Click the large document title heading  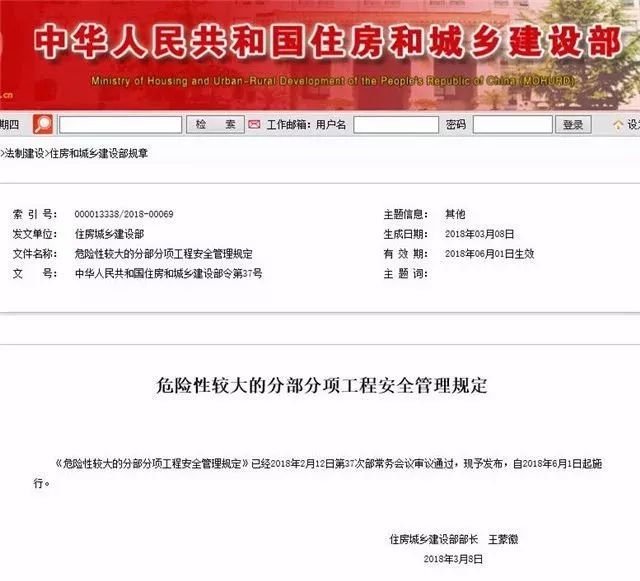pyautogui.click(x=322, y=385)
